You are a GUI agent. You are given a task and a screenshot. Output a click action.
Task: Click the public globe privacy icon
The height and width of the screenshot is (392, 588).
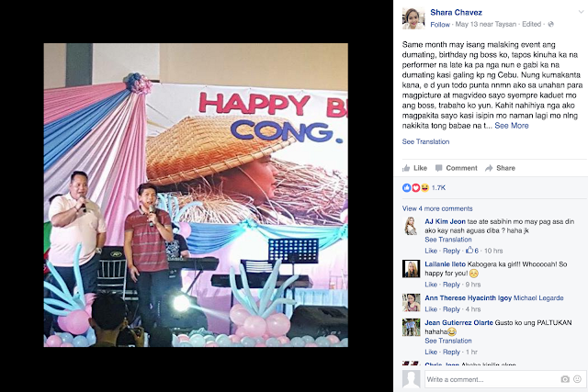[x=550, y=25]
